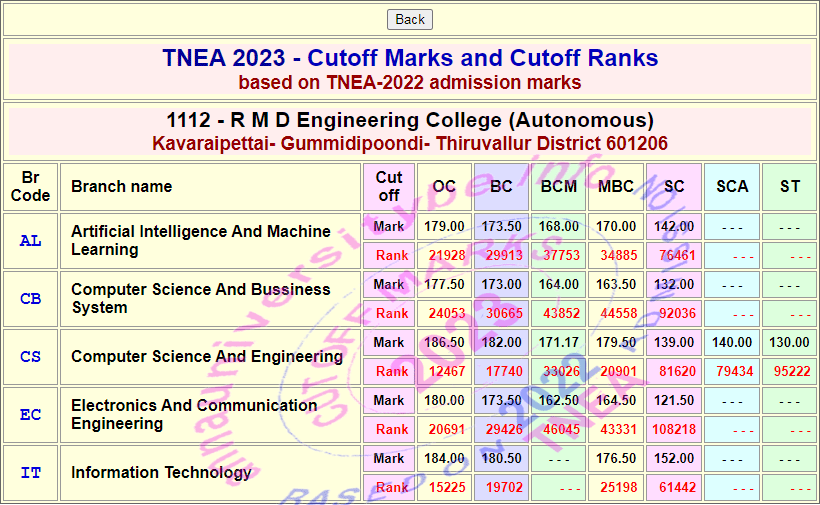Select IT OC mark 184.00
This screenshot has width=820, height=505.
[x=444, y=458]
